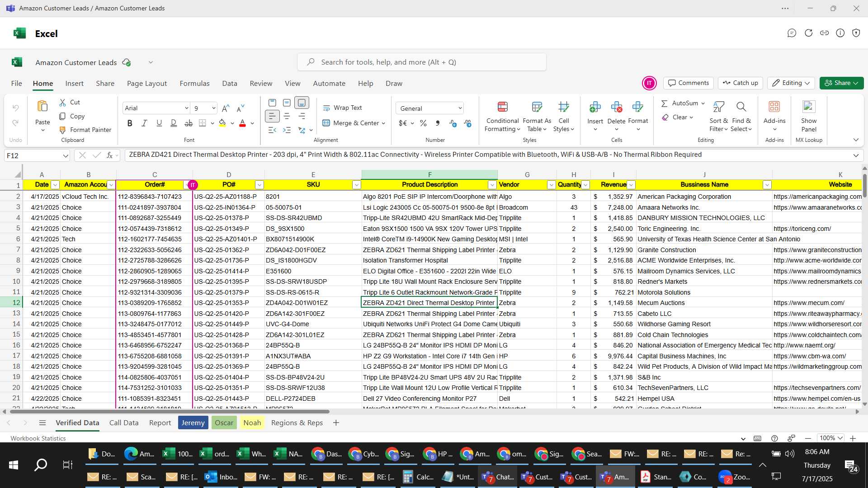Click the Copy icon in Clipboard
Image resolution: width=868 pixels, height=488 pixels.
coord(63,117)
